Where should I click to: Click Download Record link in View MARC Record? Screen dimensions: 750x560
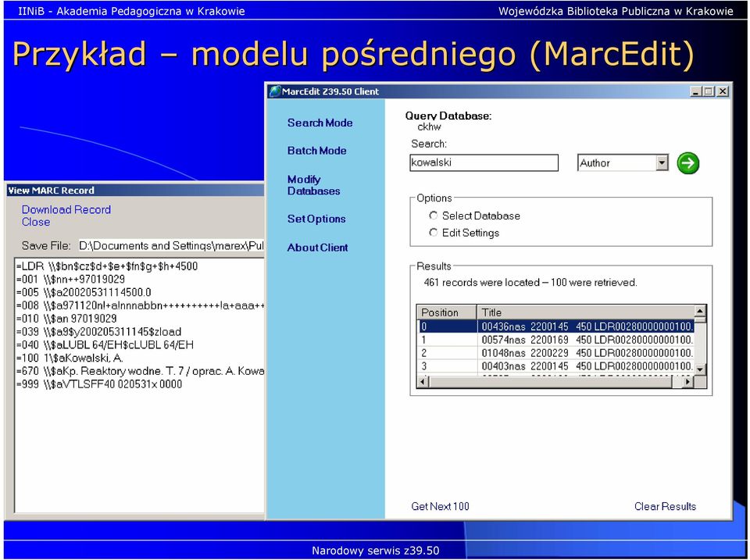click(x=66, y=209)
